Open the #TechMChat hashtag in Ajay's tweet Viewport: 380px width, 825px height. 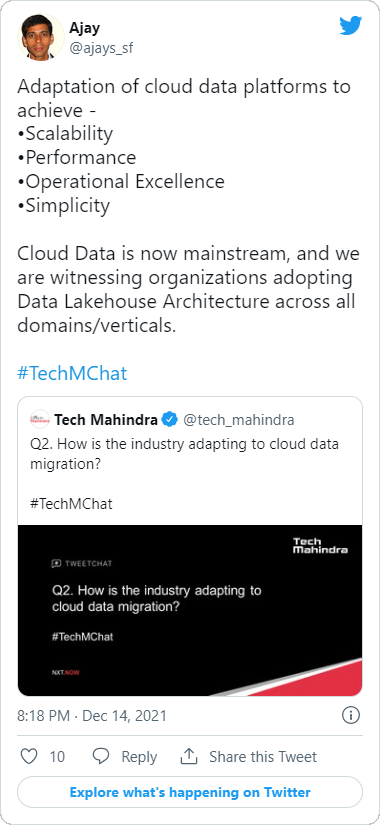coord(72,374)
